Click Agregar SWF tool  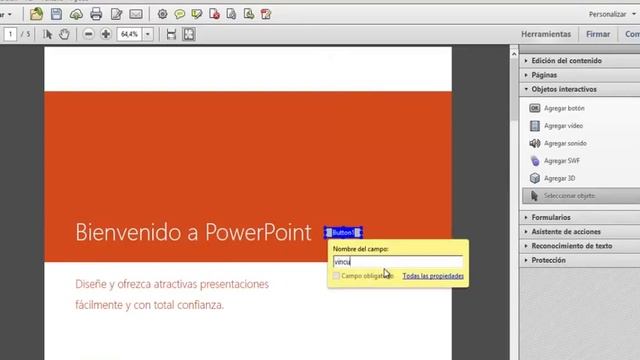(x=555, y=161)
